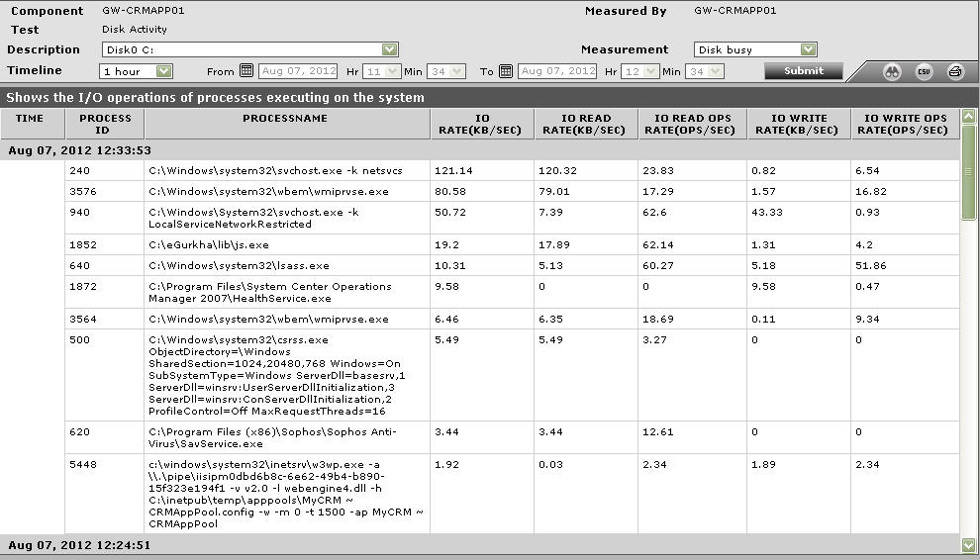Open the To date calendar icon
Image resolution: width=980 pixels, height=560 pixels.
[506, 70]
